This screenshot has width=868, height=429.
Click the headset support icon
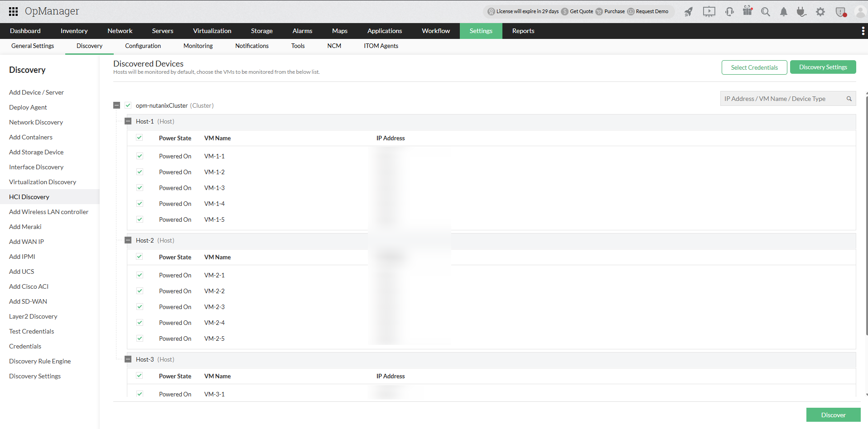click(x=729, y=12)
